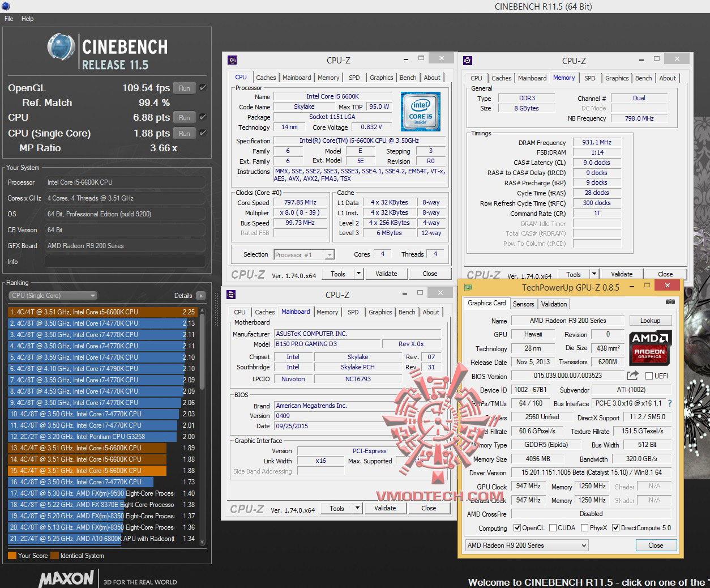Open the Help menu in Cinebench

click(x=28, y=19)
